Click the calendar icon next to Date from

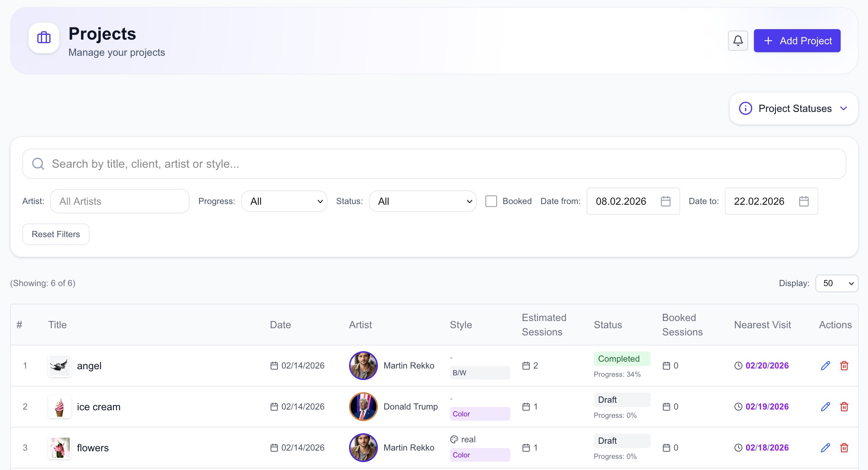coord(665,201)
